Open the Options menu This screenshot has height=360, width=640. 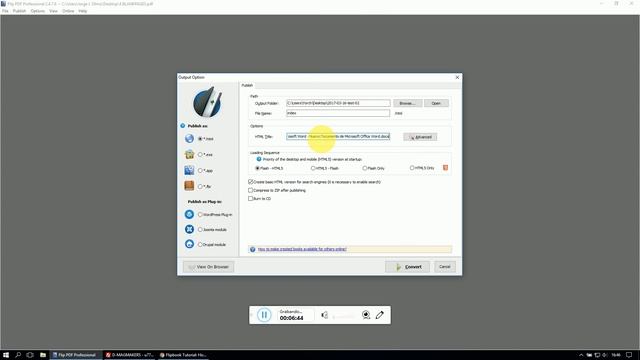click(38, 11)
